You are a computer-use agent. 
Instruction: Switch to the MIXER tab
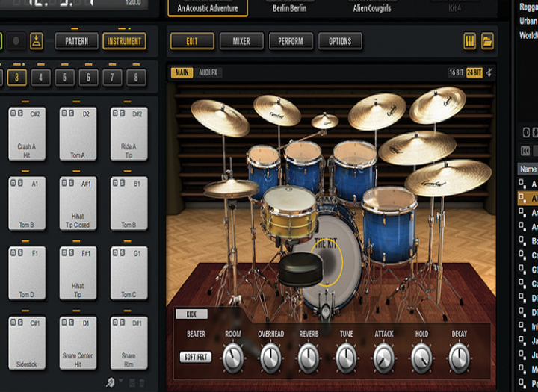click(x=241, y=41)
